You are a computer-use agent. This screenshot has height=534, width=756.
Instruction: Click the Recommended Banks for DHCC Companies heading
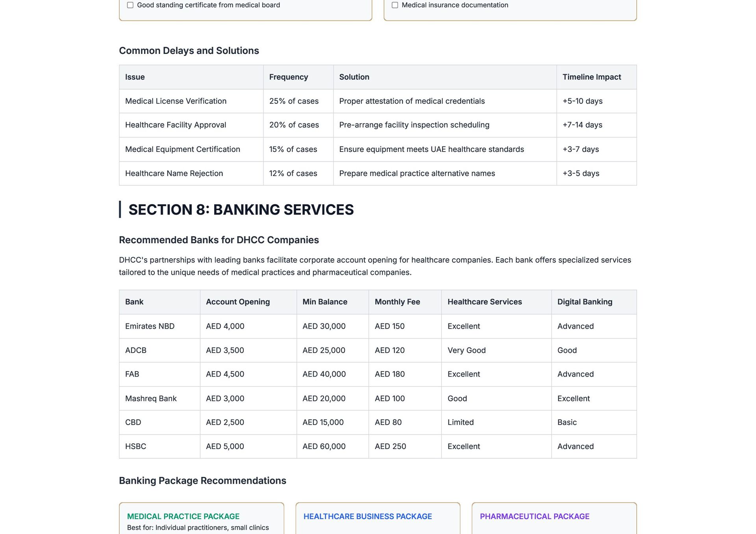click(219, 240)
